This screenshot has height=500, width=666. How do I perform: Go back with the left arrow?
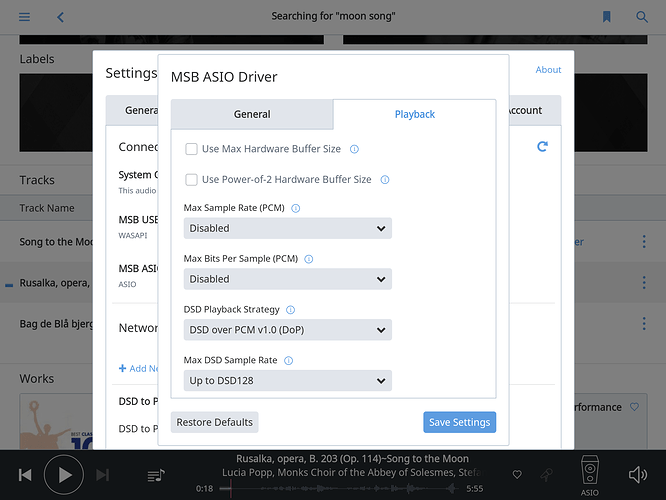pos(60,17)
